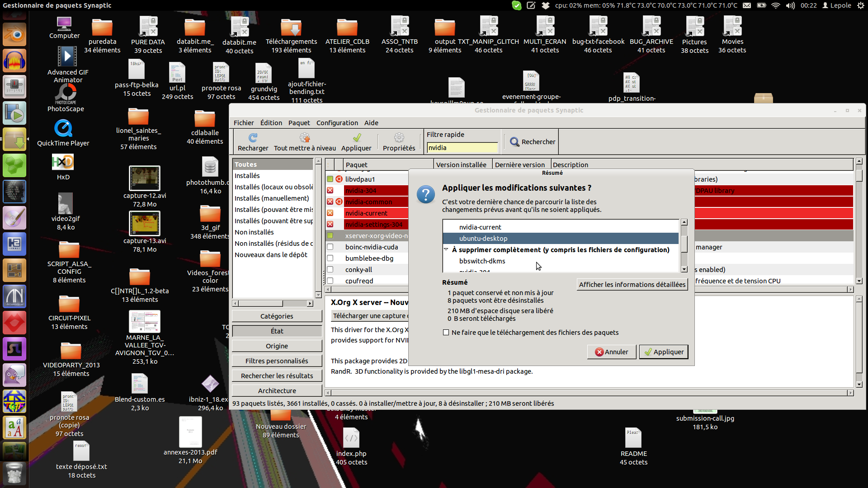Click the Appliquer toolbar checkmark icon

pos(356,137)
